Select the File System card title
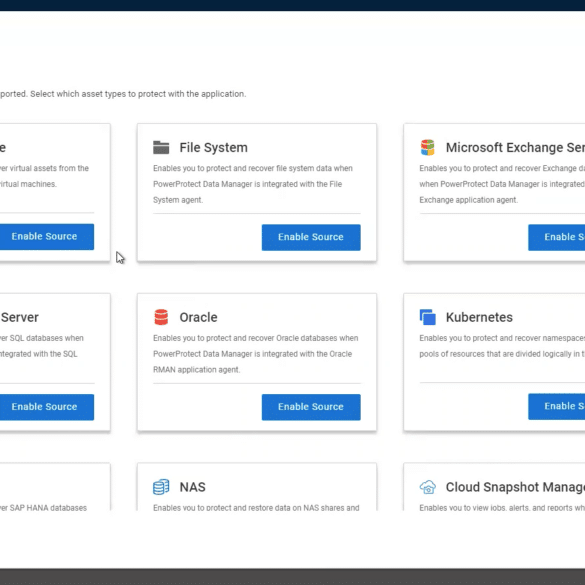The image size is (585, 585). click(213, 147)
